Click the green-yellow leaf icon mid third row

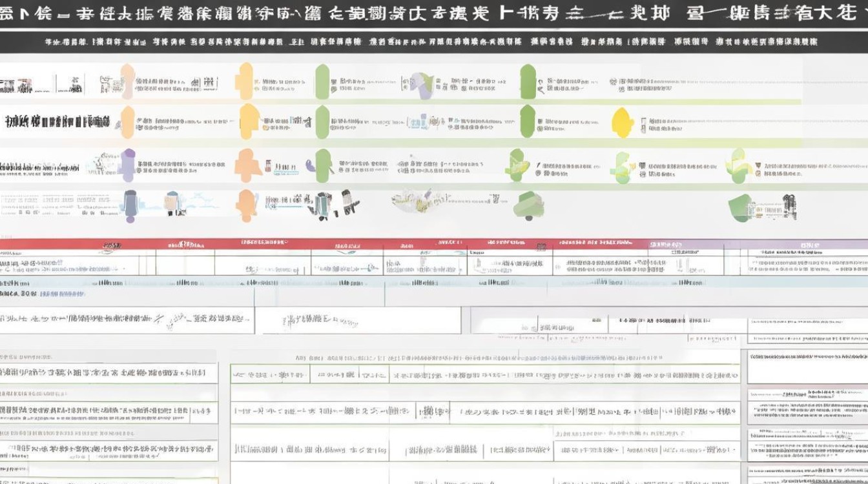click(x=517, y=164)
